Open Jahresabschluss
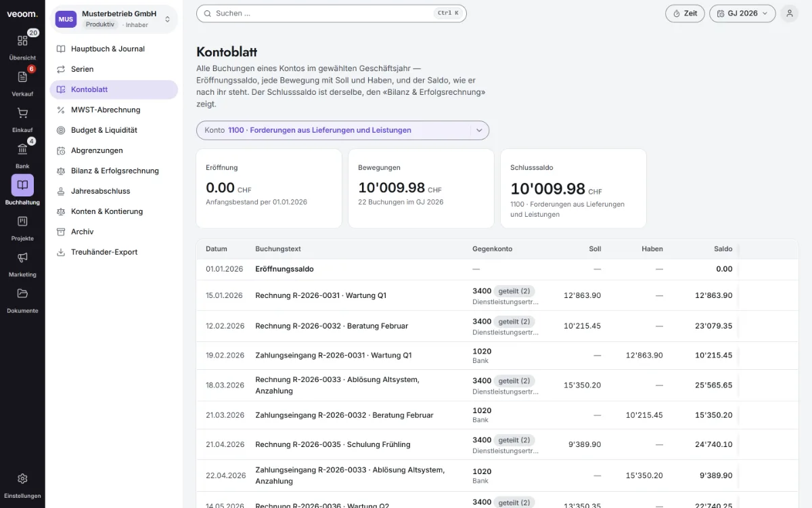Viewport: 812px width, 508px height. coord(114,191)
